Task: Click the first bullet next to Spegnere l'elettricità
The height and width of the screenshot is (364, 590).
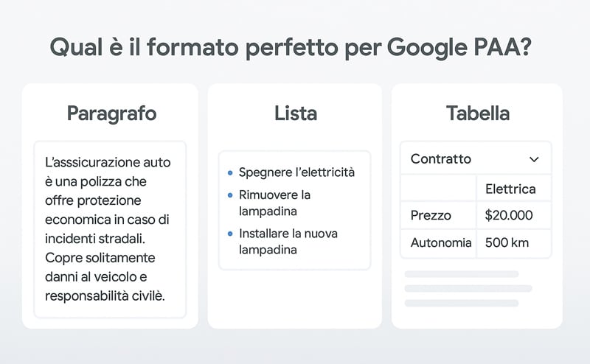Action: pos(230,173)
